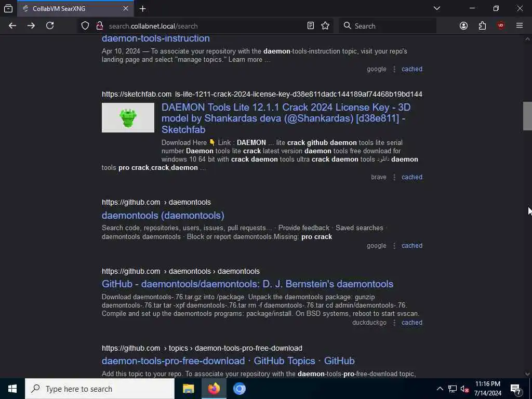Image resolution: width=532 pixels, height=399 pixels.
Task: Open network status tray icon
Action: (x=453, y=389)
